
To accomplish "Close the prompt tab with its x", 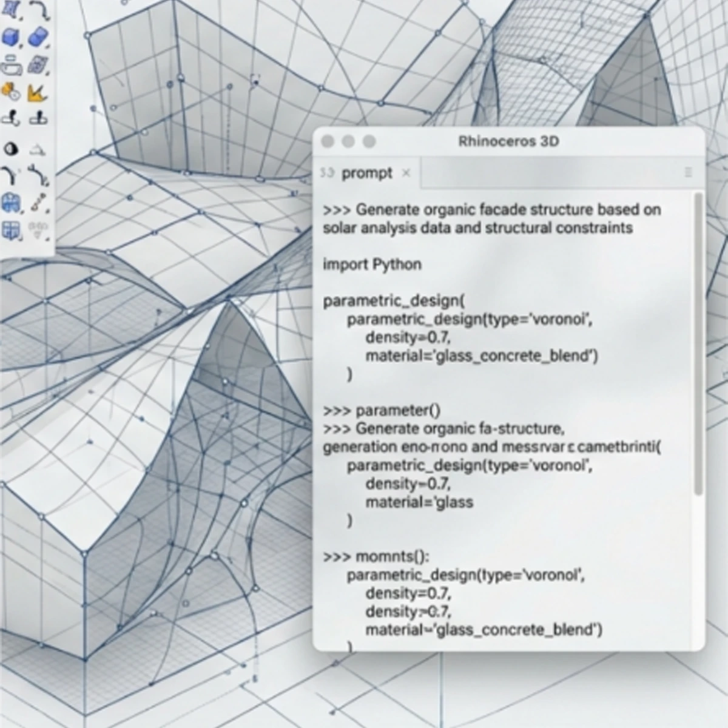I will pos(406,173).
